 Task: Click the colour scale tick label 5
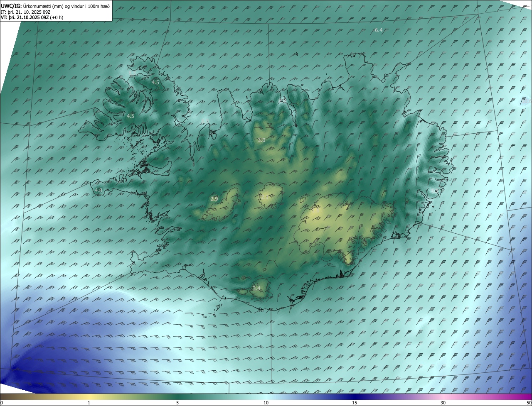tap(177, 403)
